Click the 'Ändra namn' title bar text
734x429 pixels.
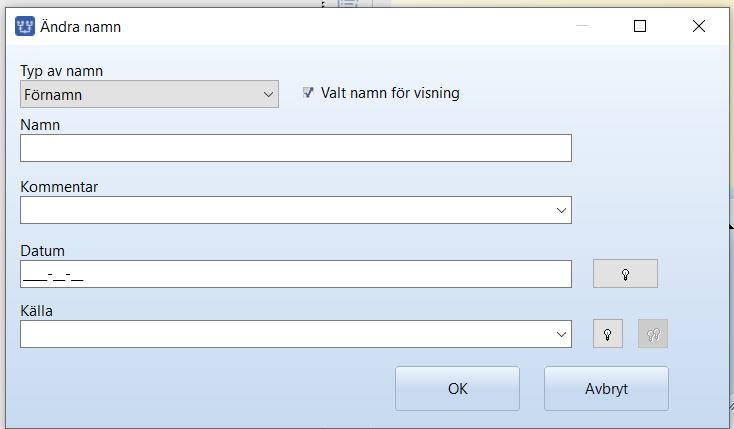[81, 27]
